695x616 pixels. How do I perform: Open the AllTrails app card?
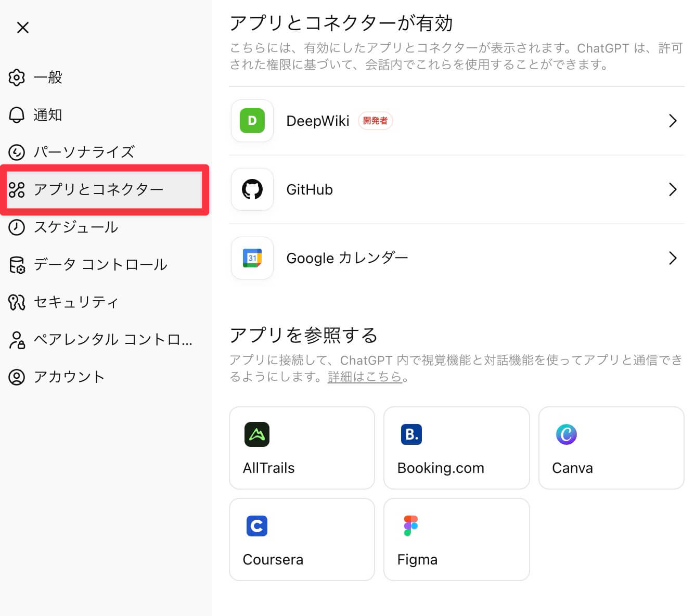[302, 448]
